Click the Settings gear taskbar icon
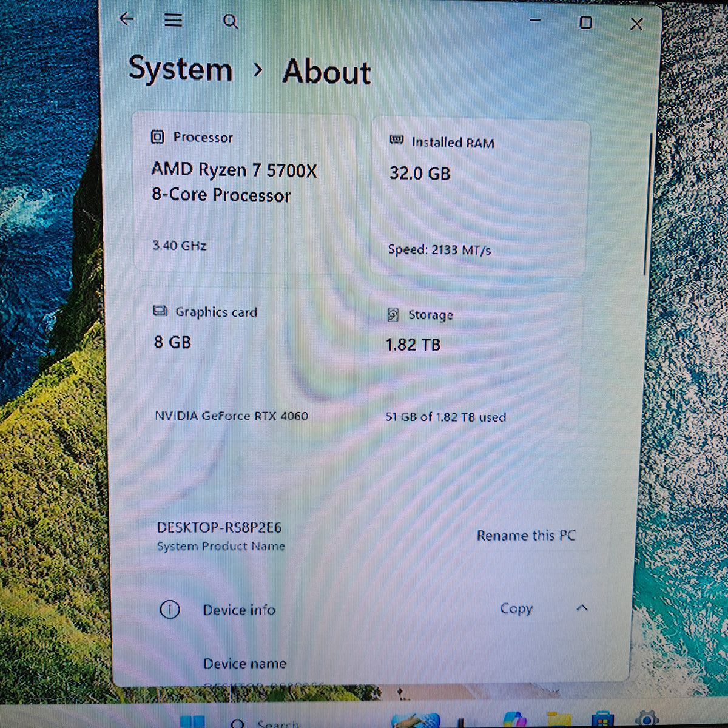728x728 pixels. 647,720
